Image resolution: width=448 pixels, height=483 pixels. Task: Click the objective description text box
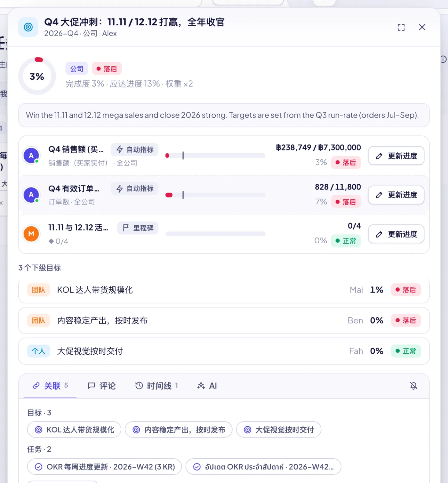tap(224, 115)
